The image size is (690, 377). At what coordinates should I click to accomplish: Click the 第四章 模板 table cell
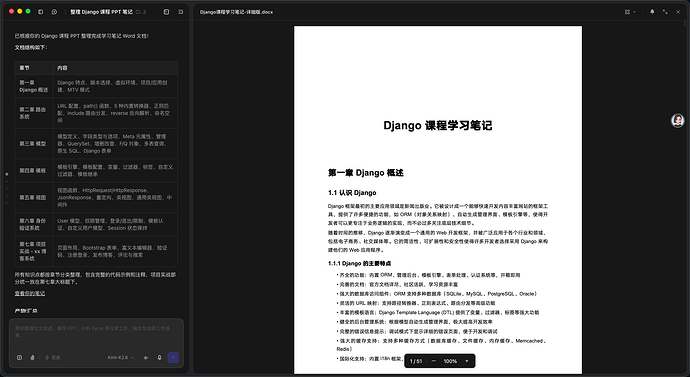[x=34, y=170]
